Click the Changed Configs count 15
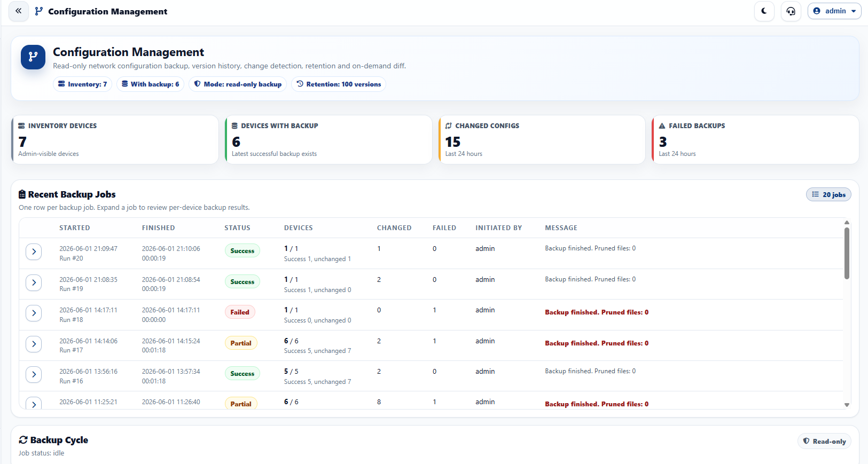The width and height of the screenshot is (868, 464). 453,142
